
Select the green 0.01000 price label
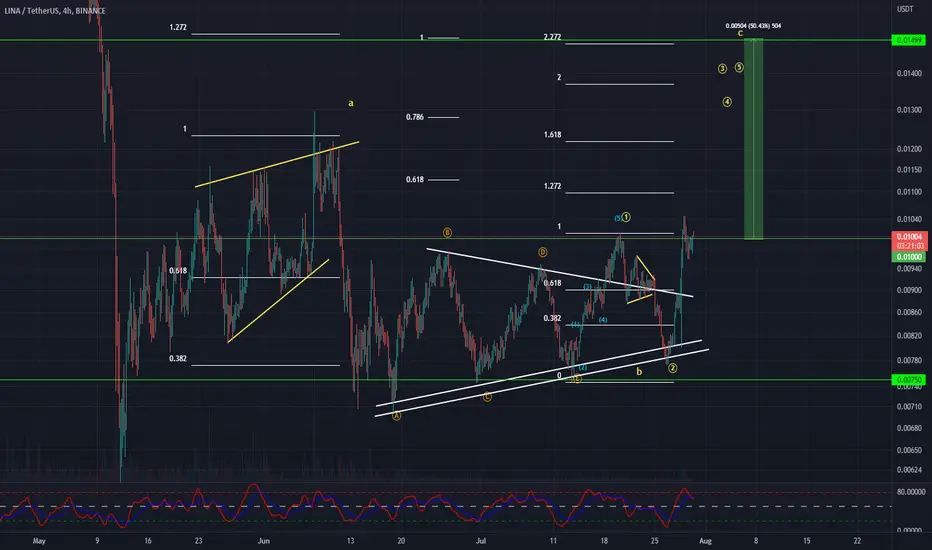(909, 257)
